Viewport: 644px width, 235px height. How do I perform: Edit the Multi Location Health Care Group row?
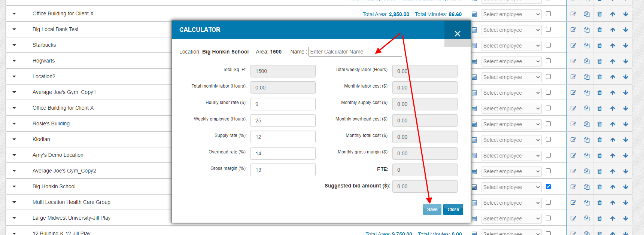pyautogui.click(x=573, y=202)
